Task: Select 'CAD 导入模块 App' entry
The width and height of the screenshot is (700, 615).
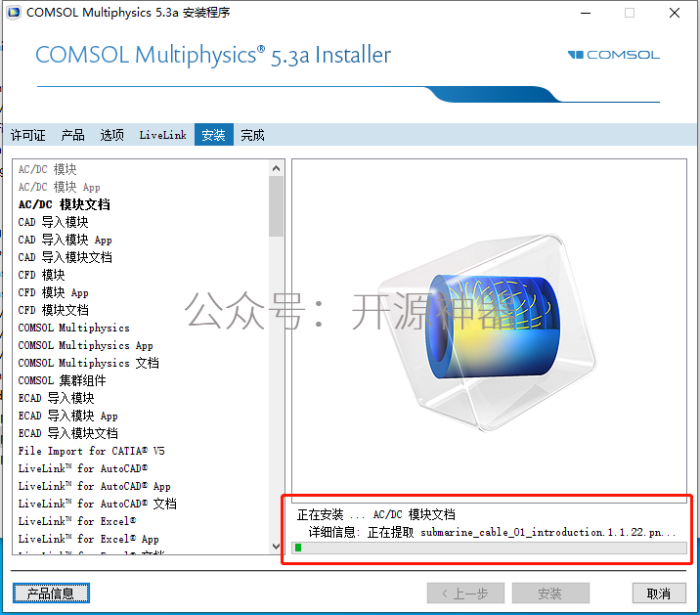Action: point(65,240)
